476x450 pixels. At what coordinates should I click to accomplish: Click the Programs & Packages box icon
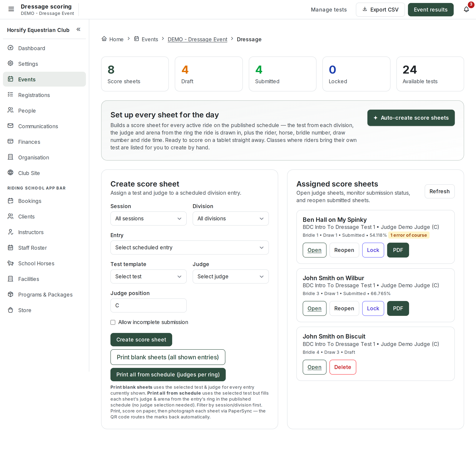(x=10, y=294)
